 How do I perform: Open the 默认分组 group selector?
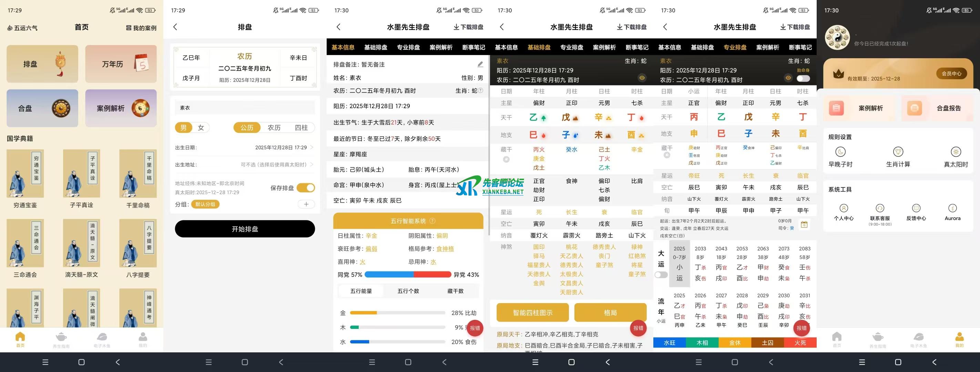tap(205, 204)
